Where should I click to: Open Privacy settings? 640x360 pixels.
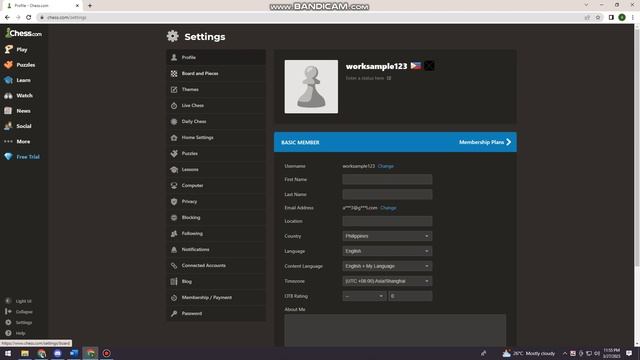pos(216,202)
